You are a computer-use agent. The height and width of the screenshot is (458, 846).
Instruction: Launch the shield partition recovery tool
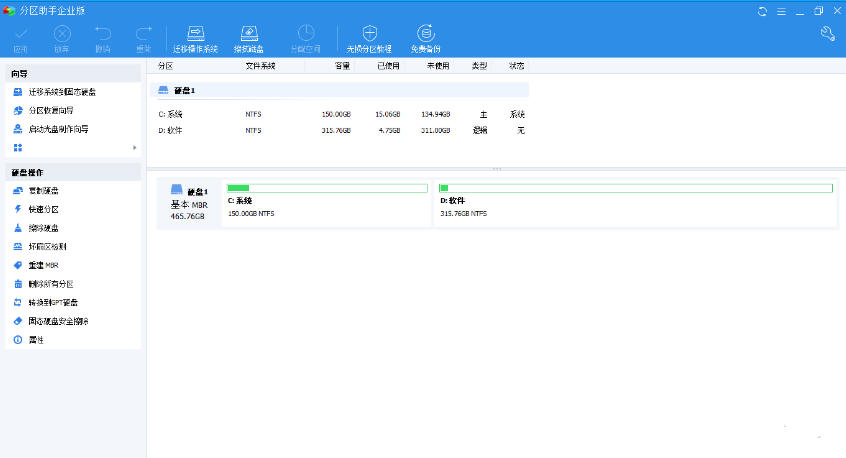pyautogui.click(x=369, y=39)
